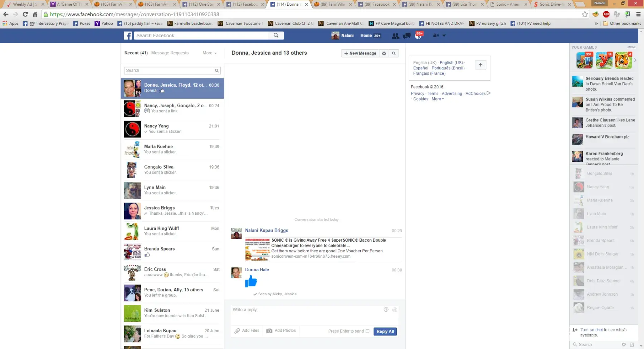Open the account menu dropdown arrow
The height and width of the screenshot is (349, 644).
click(x=444, y=35)
